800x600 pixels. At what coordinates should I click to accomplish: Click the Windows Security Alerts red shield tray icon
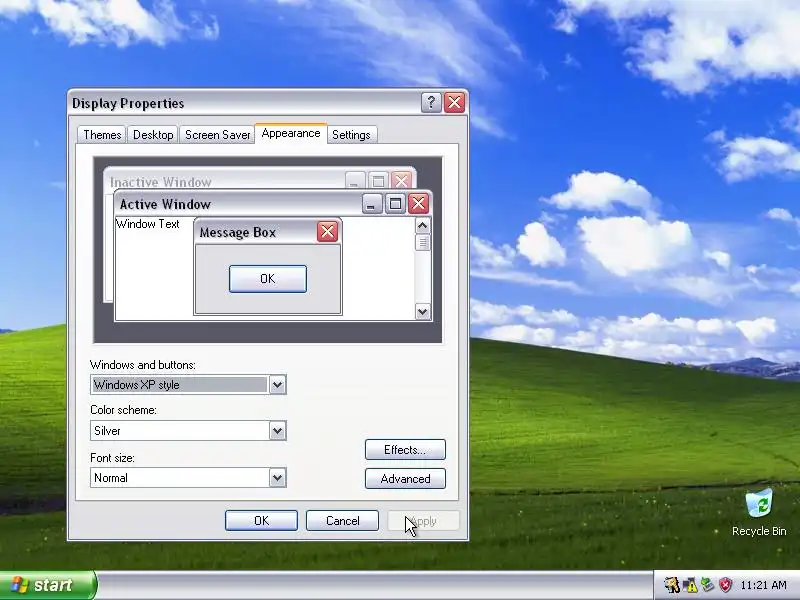point(725,585)
